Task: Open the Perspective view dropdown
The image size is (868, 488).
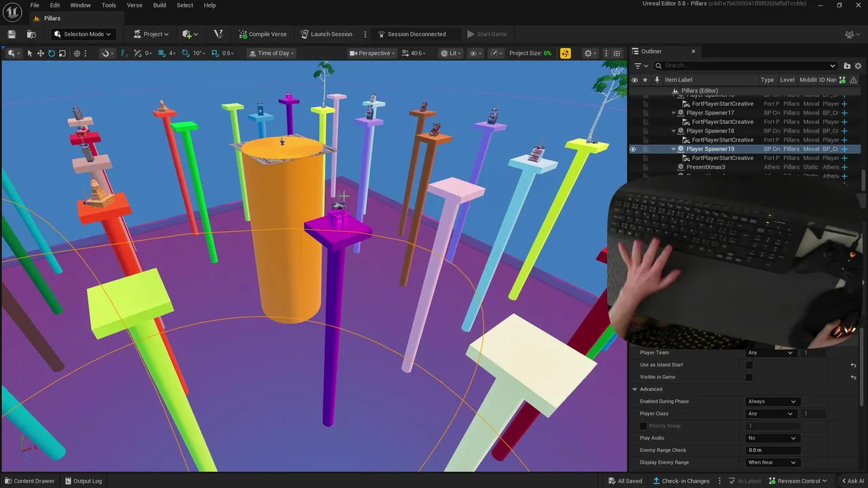Action: tap(372, 53)
